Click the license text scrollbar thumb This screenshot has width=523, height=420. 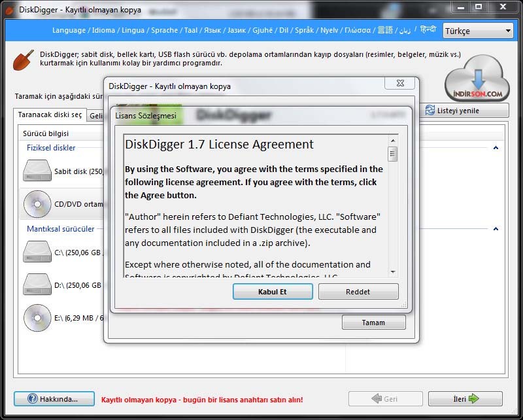[x=393, y=154]
